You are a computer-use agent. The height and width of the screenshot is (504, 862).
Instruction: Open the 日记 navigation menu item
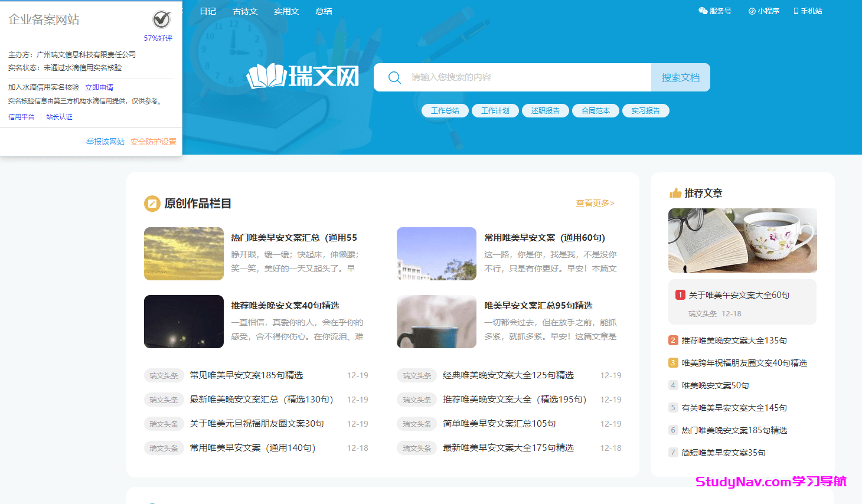pyautogui.click(x=208, y=11)
